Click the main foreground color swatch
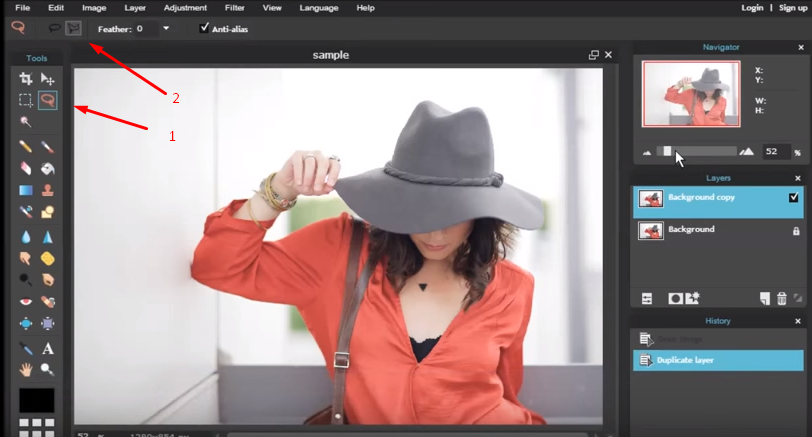The height and width of the screenshot is (437, 812). tap(37, 400)
